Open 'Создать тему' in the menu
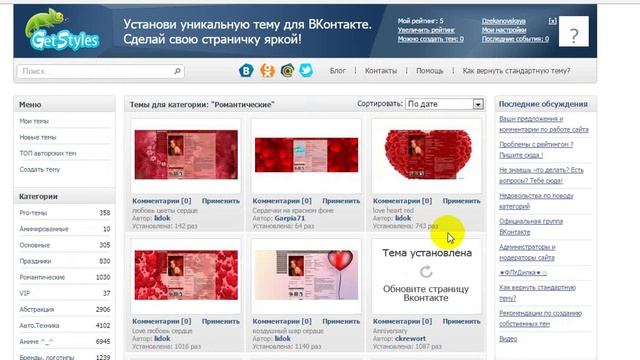This screenshot has height=360, width=640. 40,169
